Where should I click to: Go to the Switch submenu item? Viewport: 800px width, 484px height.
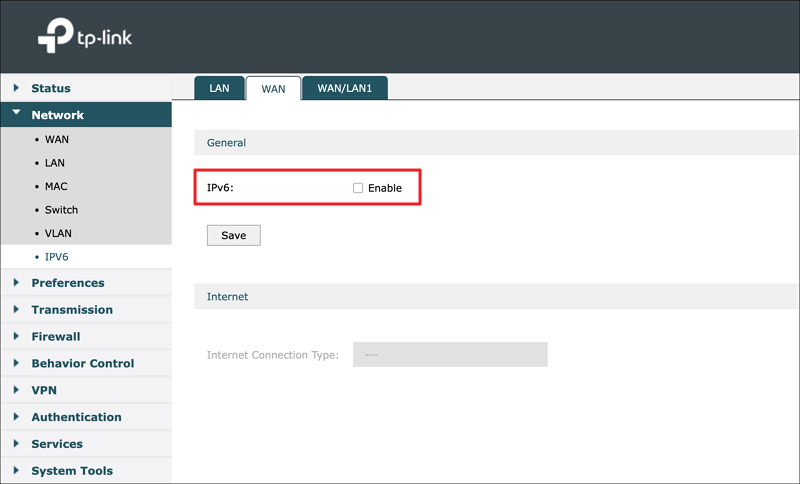pos(60,210)
